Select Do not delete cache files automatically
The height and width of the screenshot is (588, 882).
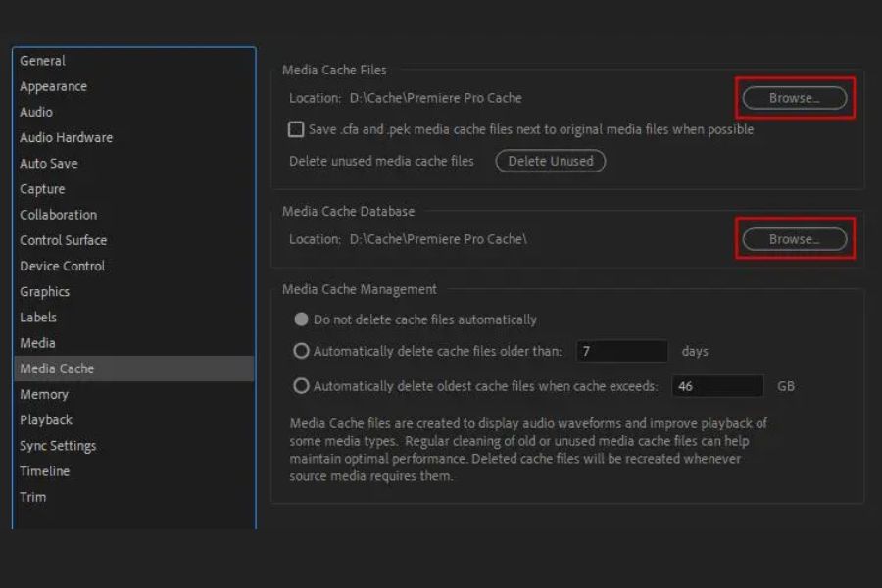click(302, 319)
